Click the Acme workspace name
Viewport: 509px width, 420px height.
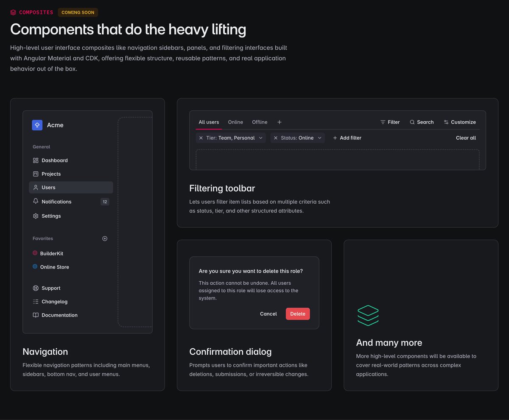[x=55, y=125]
